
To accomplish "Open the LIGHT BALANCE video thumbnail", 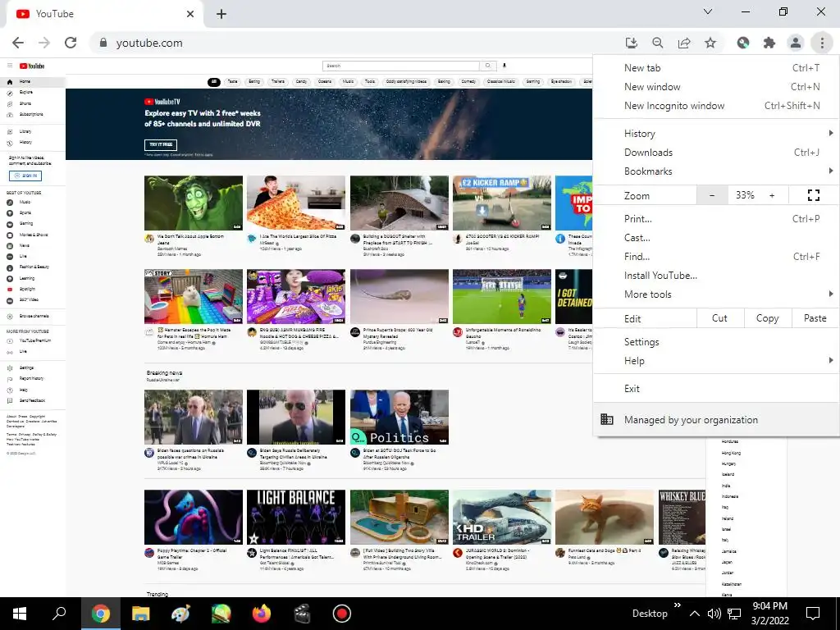I will 296,517.
